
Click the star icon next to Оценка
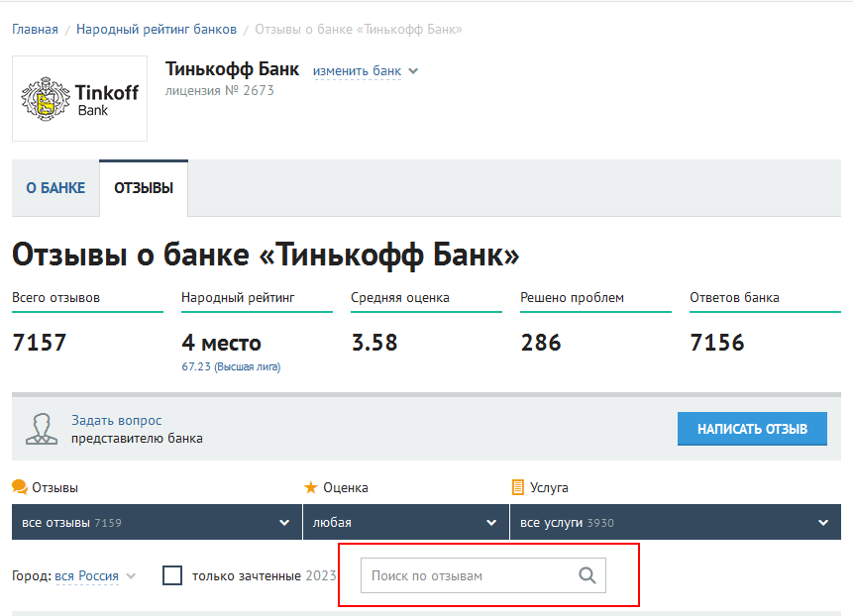click(311, 487)
